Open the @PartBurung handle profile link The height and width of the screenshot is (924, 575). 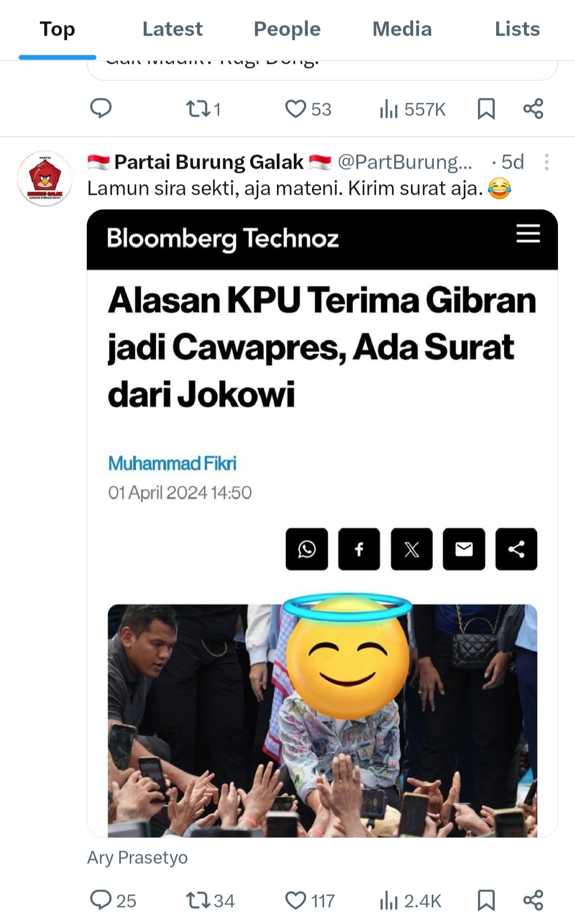405,162
